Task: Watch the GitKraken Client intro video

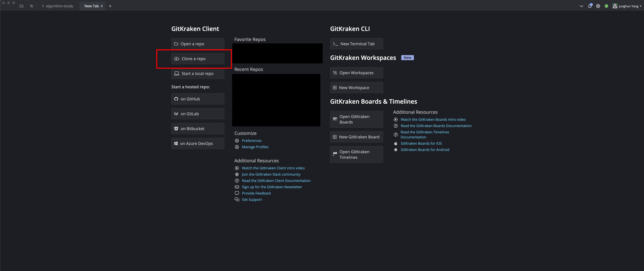Action: tap(273, 168)
